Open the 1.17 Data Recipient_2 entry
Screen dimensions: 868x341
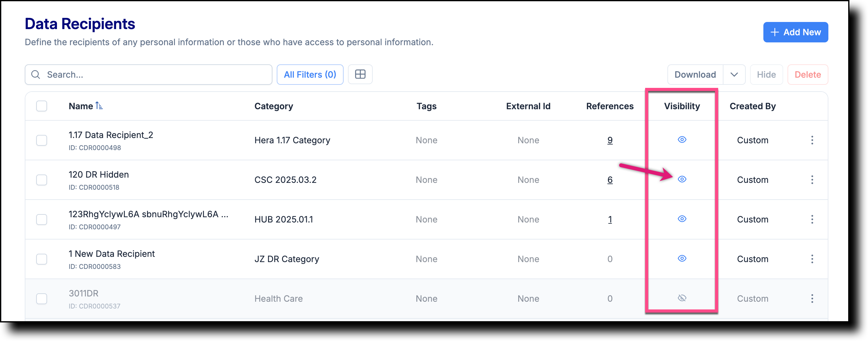pyautogui.click(x=111, y=135)
